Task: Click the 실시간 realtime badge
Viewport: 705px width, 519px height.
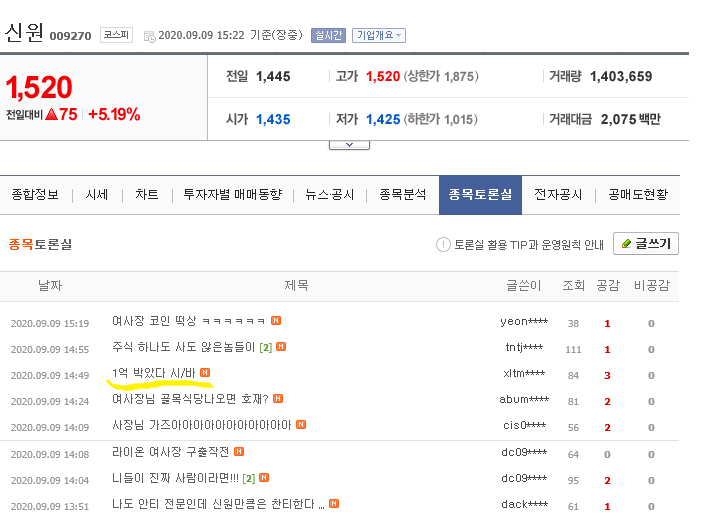Action: click(328, 36)
